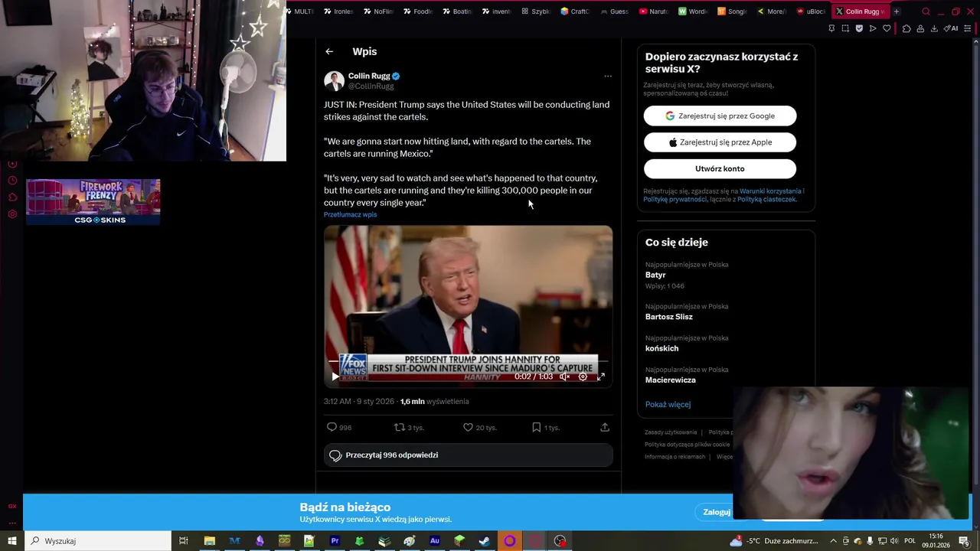Viewport: 980px width, 551px height.
Task: Click the shield icon in the Opera toolbar
Action: click(859, 28)
